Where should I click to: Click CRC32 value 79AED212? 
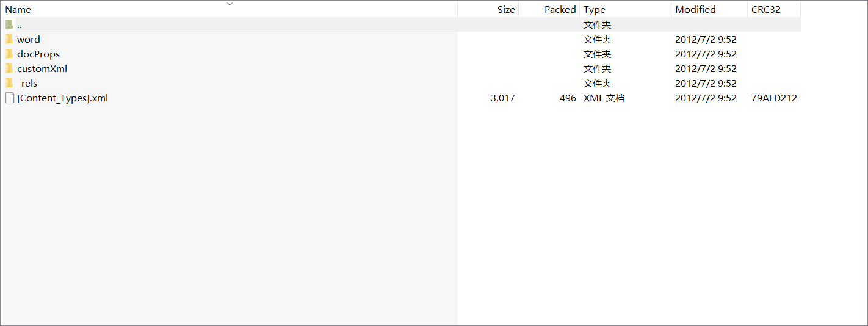774,98
